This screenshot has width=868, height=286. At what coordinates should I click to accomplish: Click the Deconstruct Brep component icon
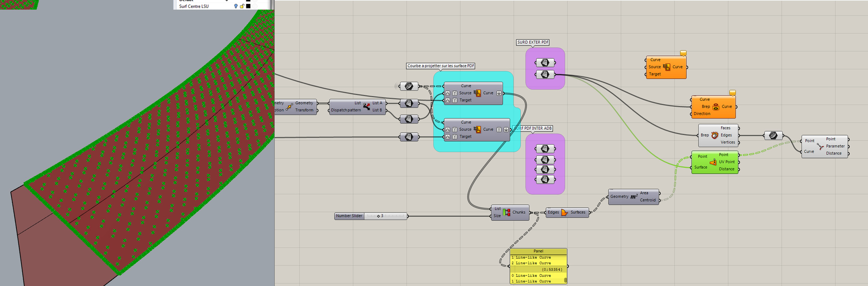coord(715,135)
